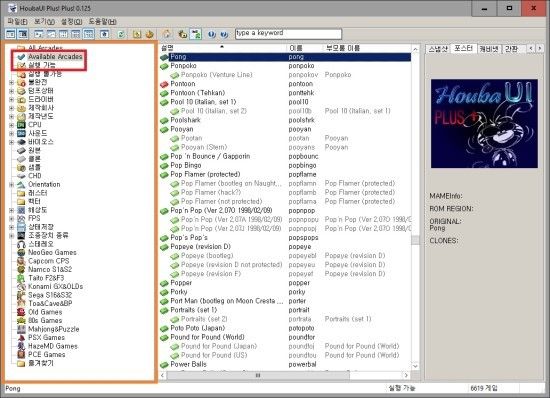The image size is (550, 398).
Task: Expand the Orientation tree node
Action: coord(11,184)
